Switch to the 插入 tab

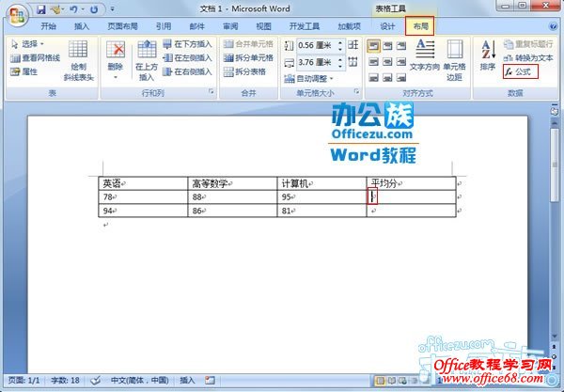[82, 26]
